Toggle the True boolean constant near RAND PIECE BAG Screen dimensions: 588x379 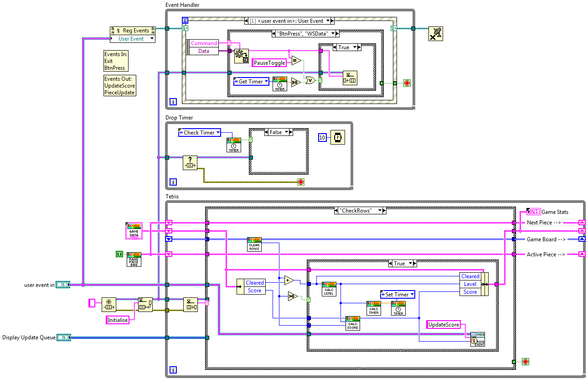coord(119,254)
